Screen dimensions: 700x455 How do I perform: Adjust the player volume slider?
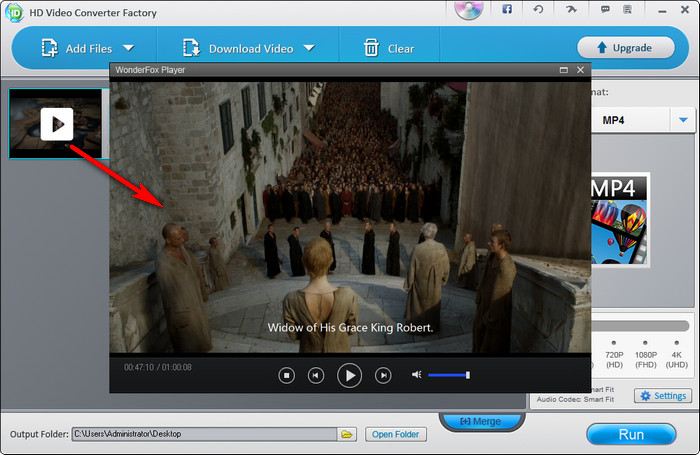click(448, 375)
